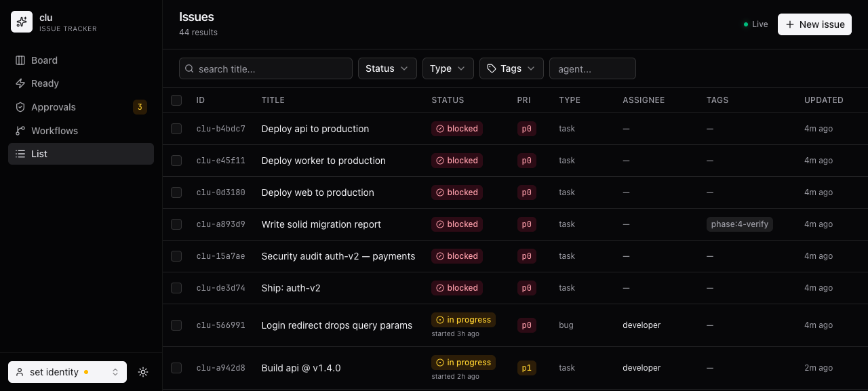Click developer assignee on Build api row

[642, 368]
